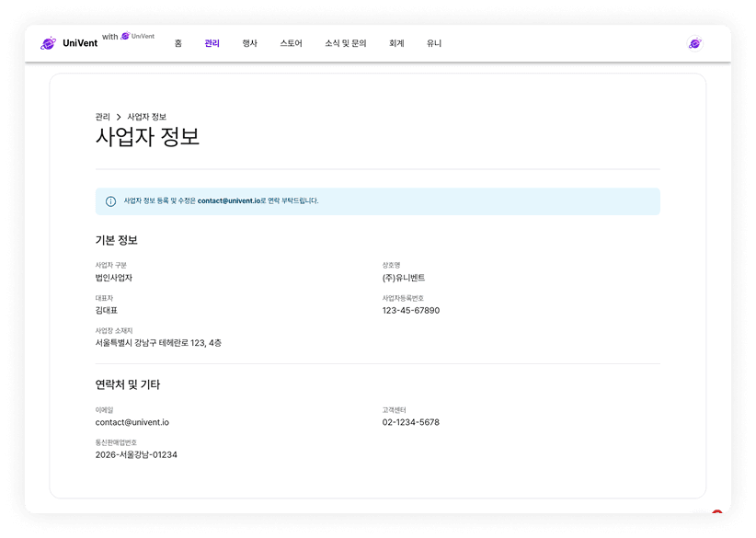Click the customer center number 02-1234-5678
Viewport: 756px width, 538px height.
[x=410, y=421]
